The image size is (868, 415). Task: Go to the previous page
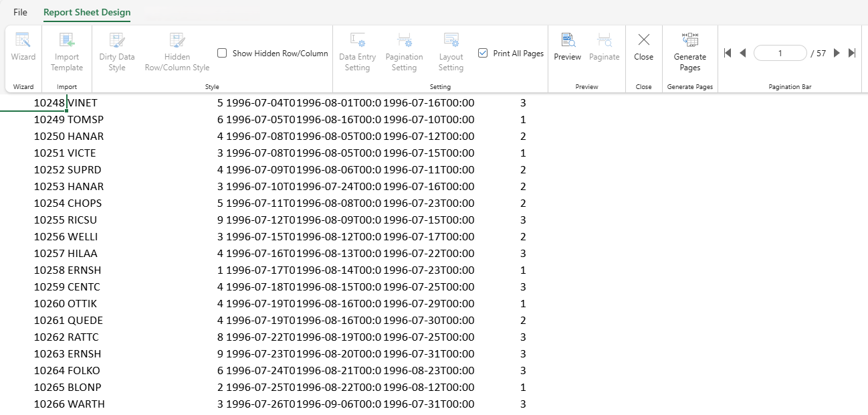(742, 53)
